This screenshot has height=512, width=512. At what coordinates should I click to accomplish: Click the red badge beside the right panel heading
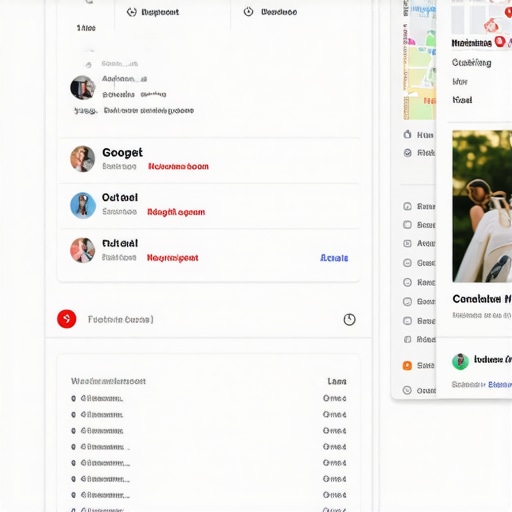500,42
